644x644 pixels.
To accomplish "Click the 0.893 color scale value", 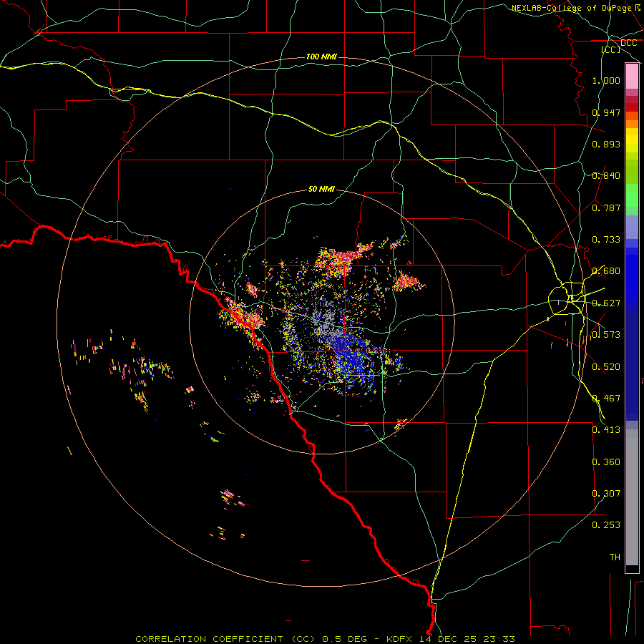I will (606, 144).
